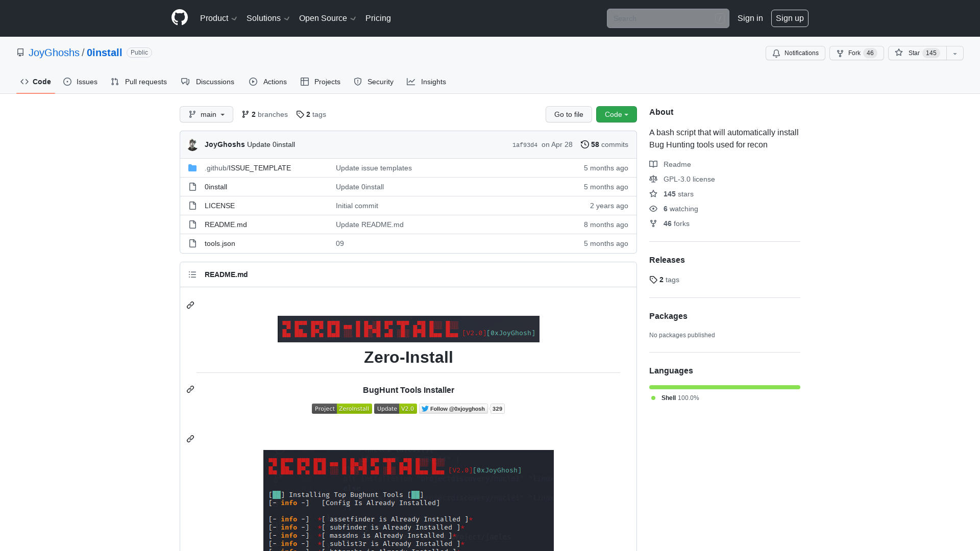Screen dimensions: 980x551
Task: Click the 329 followers count badge
Action: pyautogui.click(x=498, y=409)
